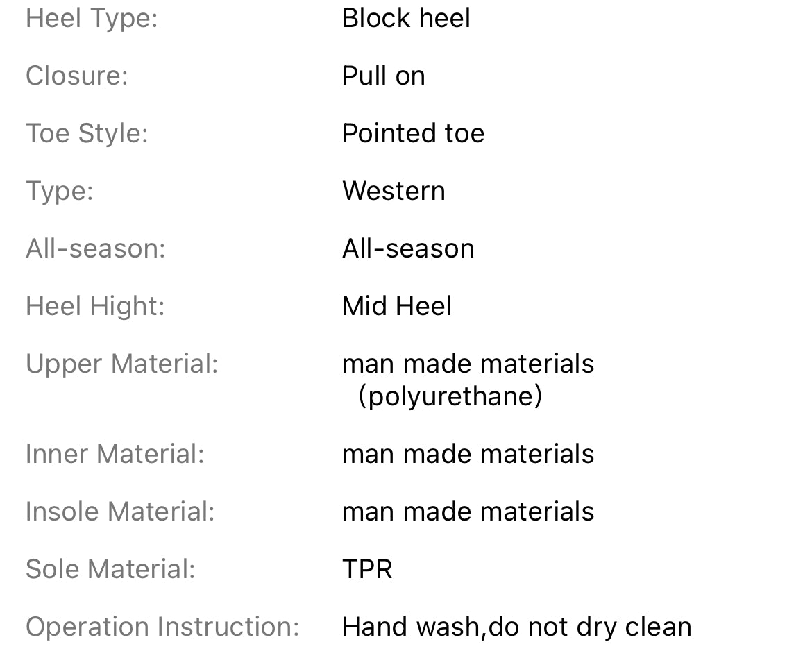This screenshot has width=812, height=658.
Task: Click the "Closure:" label
Action: point(77,76)
